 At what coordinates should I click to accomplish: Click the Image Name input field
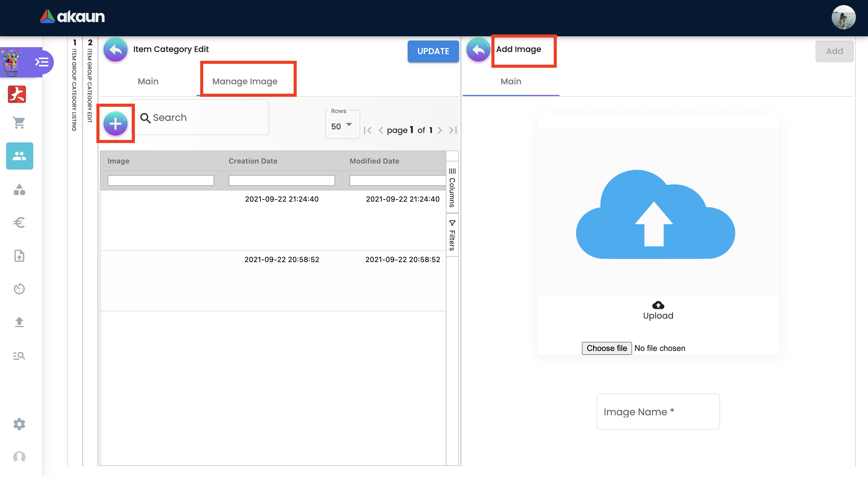[658, 411]
